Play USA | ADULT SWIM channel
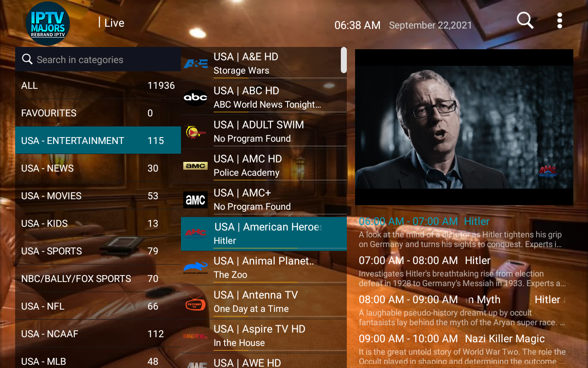This screenshot has width=588, height=368. pyautogui.click(x=264, y=131)
